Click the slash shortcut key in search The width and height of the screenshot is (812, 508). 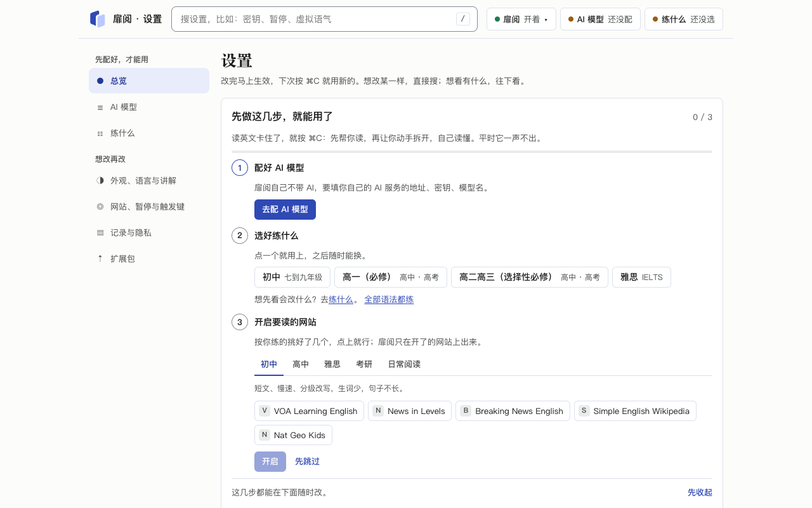[463, 19]
